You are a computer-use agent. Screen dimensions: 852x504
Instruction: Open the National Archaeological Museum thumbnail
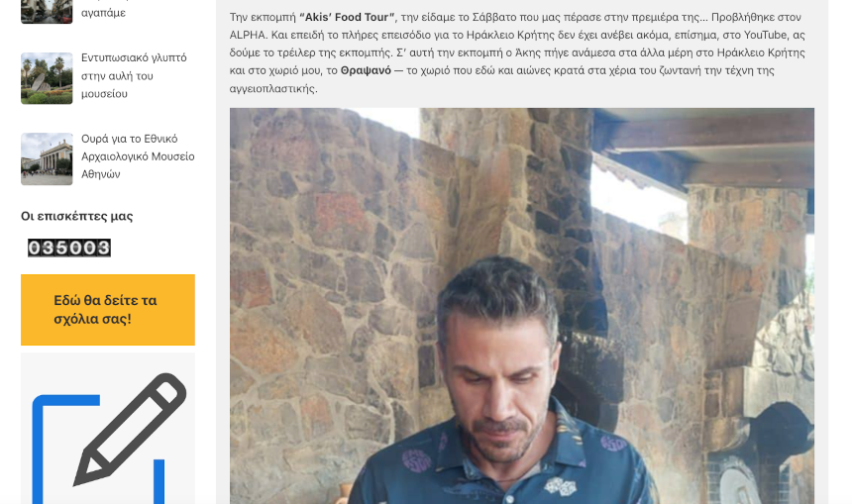pos(47,159)
